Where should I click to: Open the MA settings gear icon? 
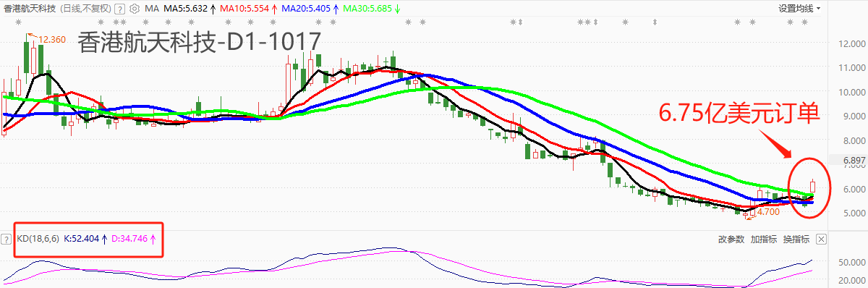[135, 9]
